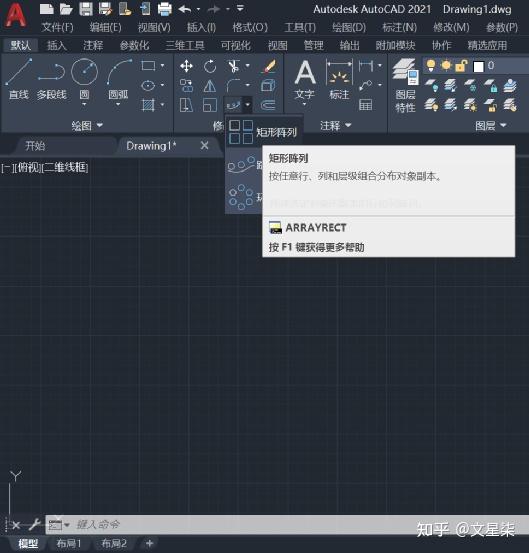Viewport: 529px width, 553px height.
Task: Toggle layer on/off lightbulb icon
Action: point(431,66)
